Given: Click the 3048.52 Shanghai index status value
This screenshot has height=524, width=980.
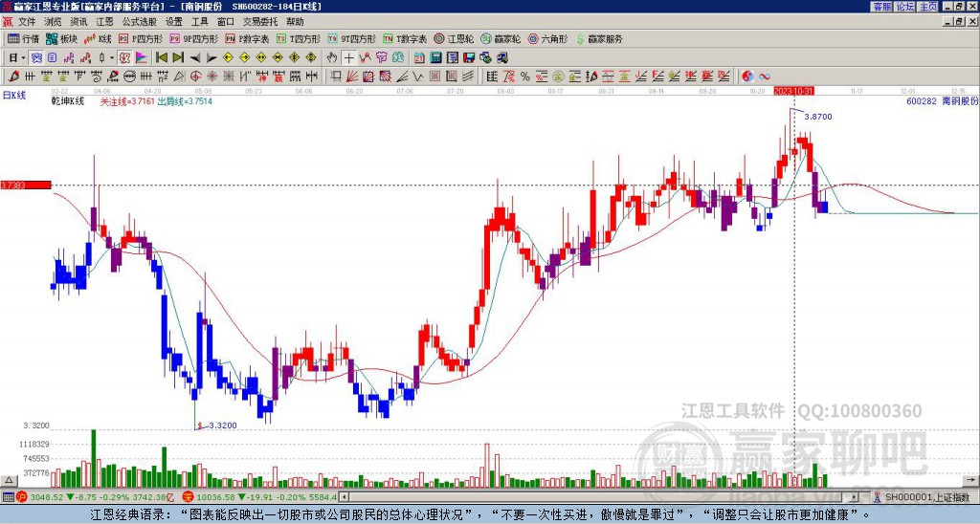Looking at the screenshot, I should point(48,497).
